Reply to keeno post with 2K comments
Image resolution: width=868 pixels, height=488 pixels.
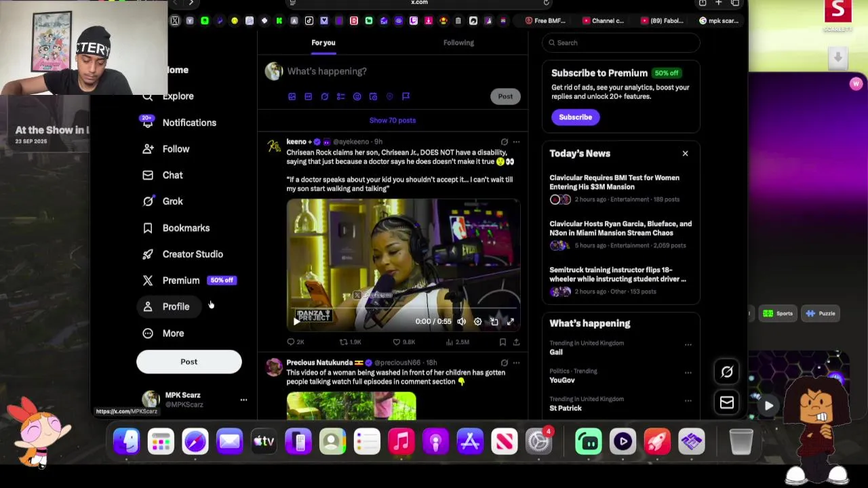pos(296,342)
